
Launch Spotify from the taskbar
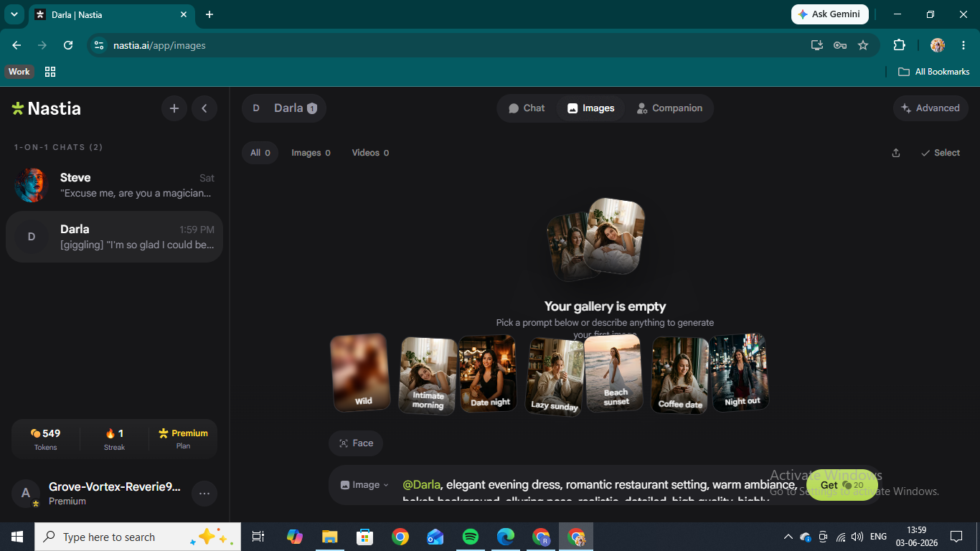click(471, 537)
